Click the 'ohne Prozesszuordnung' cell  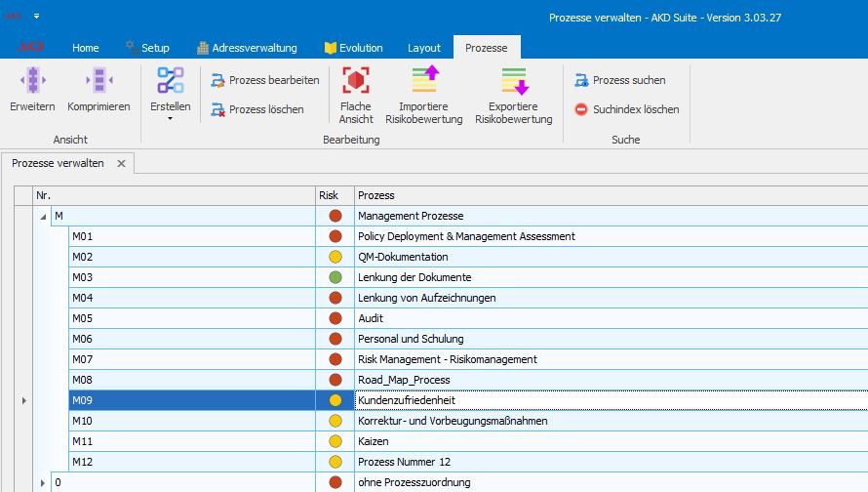pos(612,482)
